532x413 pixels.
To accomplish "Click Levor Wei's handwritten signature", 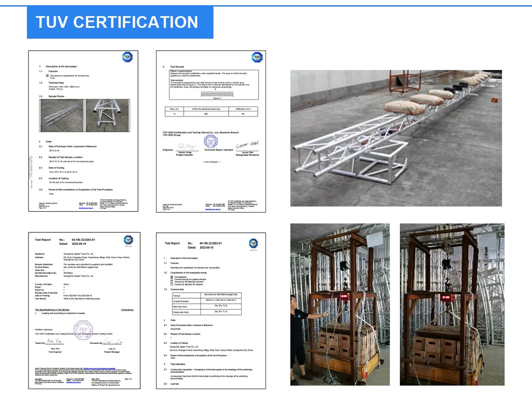I will pos(247,145).
